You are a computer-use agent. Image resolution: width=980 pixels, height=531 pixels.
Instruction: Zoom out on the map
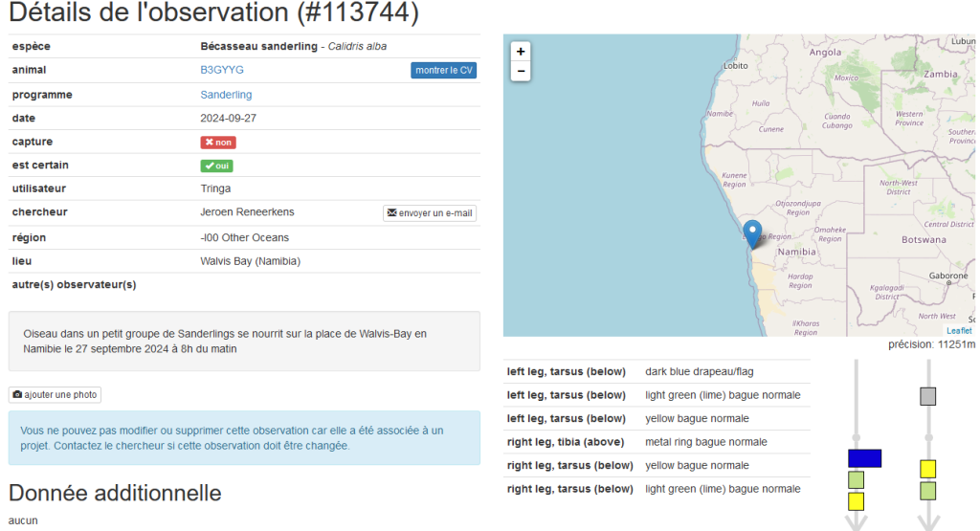point(520,71)
